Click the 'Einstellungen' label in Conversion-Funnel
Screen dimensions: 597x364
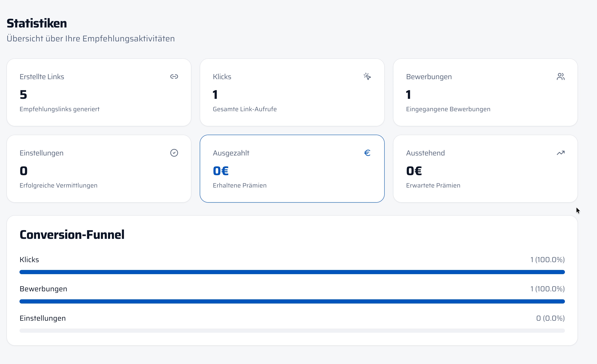point(43,318)
